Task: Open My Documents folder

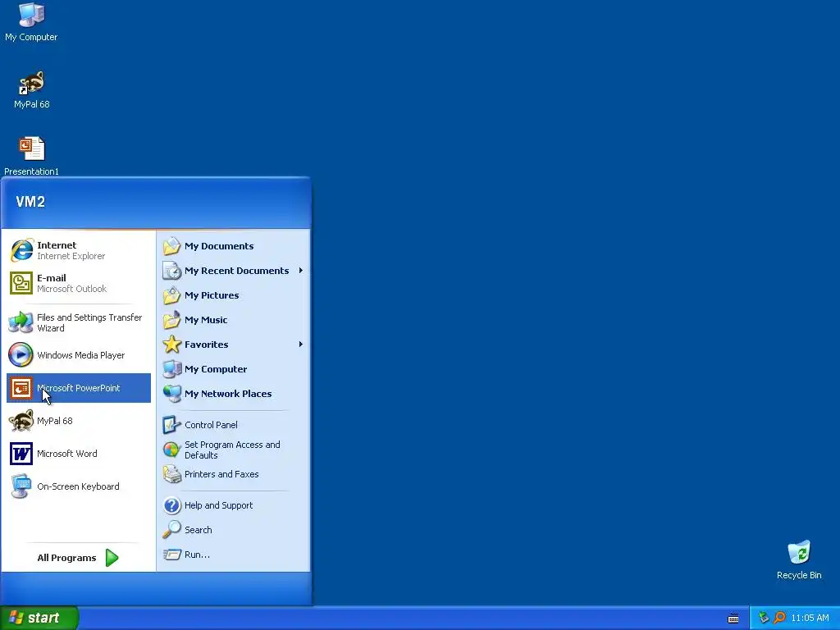Action: [233, 246]
